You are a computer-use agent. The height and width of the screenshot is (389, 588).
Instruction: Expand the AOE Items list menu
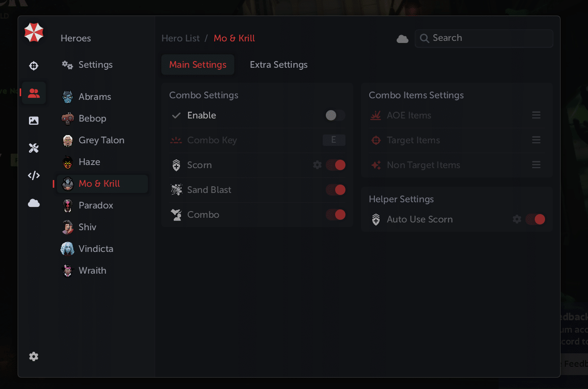tap(536, 115)
